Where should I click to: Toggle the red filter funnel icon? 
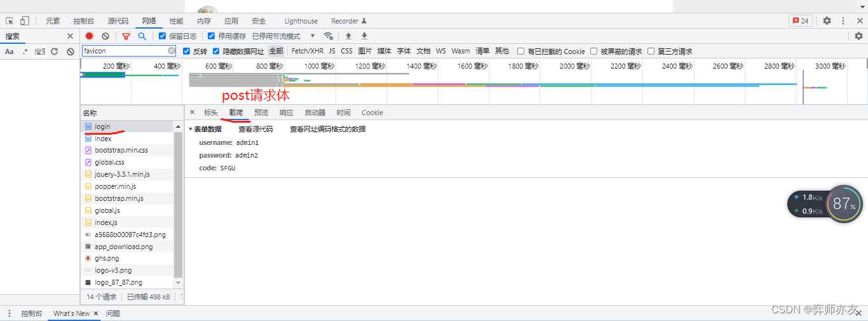(x=126, y=36)
